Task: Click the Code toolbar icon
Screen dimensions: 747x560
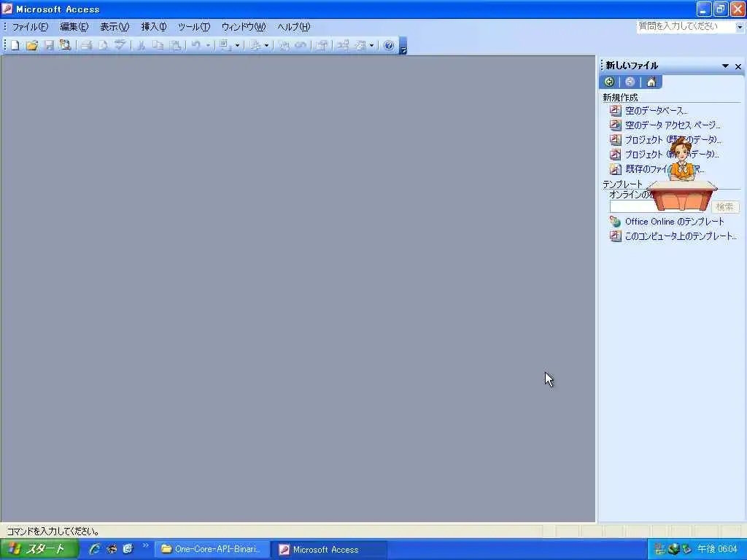Action: click(284, 45)
